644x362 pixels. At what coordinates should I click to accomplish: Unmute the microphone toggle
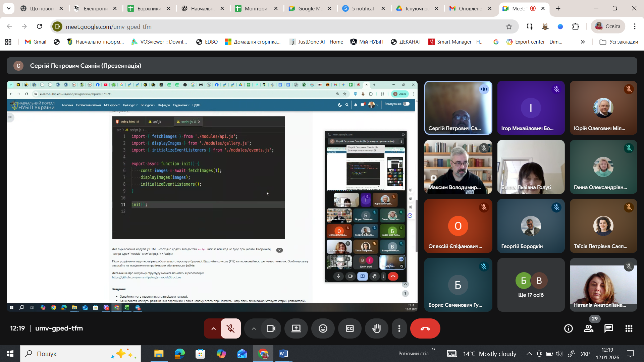(x=231, y=328)
